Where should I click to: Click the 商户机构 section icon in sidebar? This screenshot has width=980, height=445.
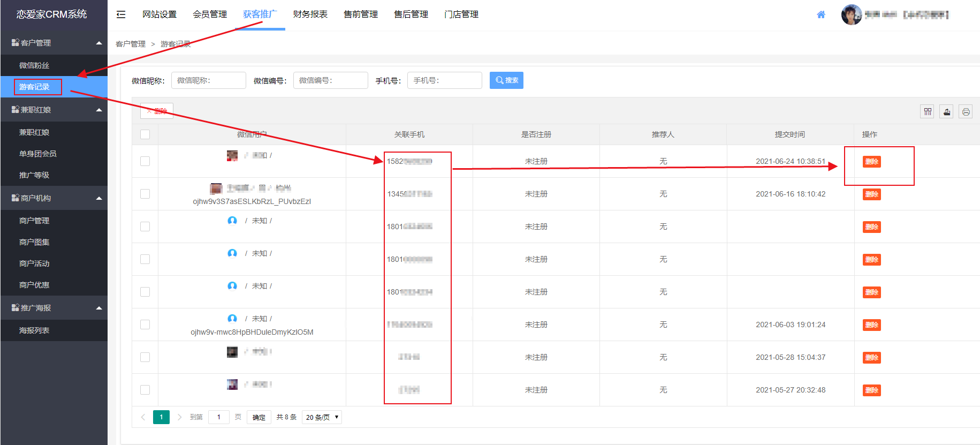tap(15, 198)
